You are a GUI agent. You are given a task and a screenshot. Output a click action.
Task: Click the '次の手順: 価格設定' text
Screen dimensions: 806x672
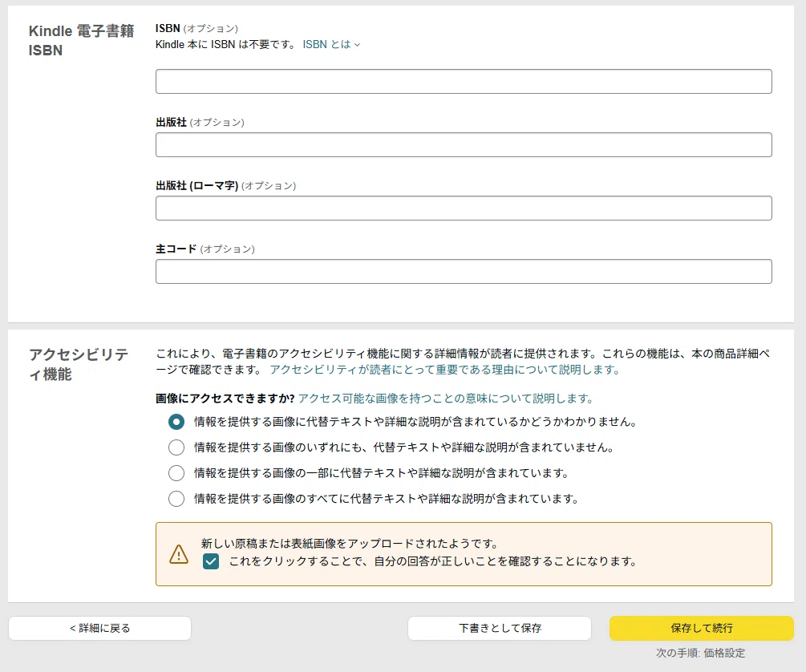tap(701, 653)
